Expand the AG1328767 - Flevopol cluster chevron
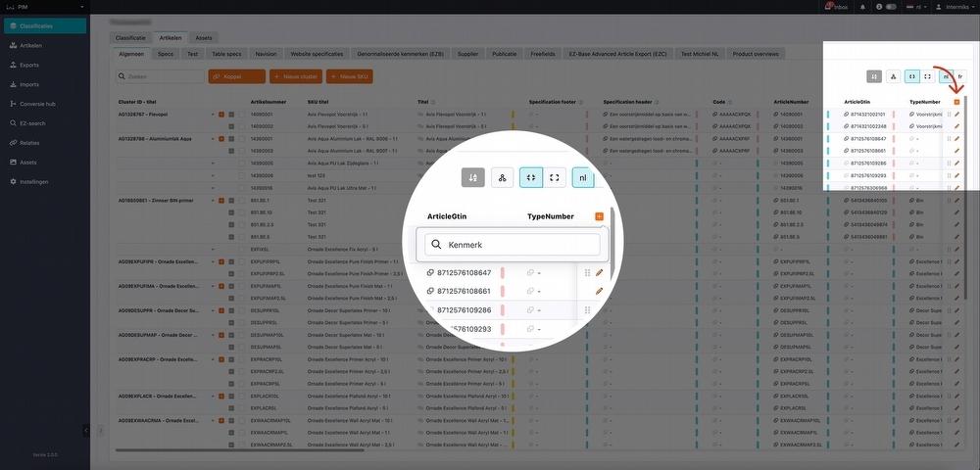 point(212,115)
